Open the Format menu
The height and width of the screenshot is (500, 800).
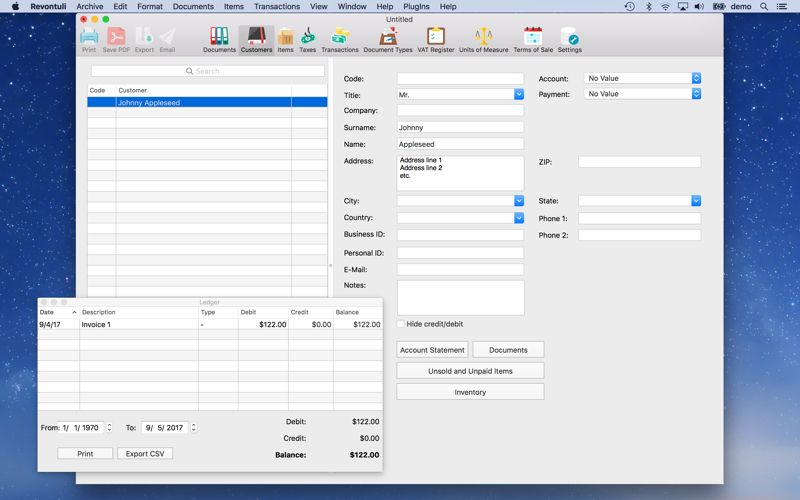[x=149, y=6]
